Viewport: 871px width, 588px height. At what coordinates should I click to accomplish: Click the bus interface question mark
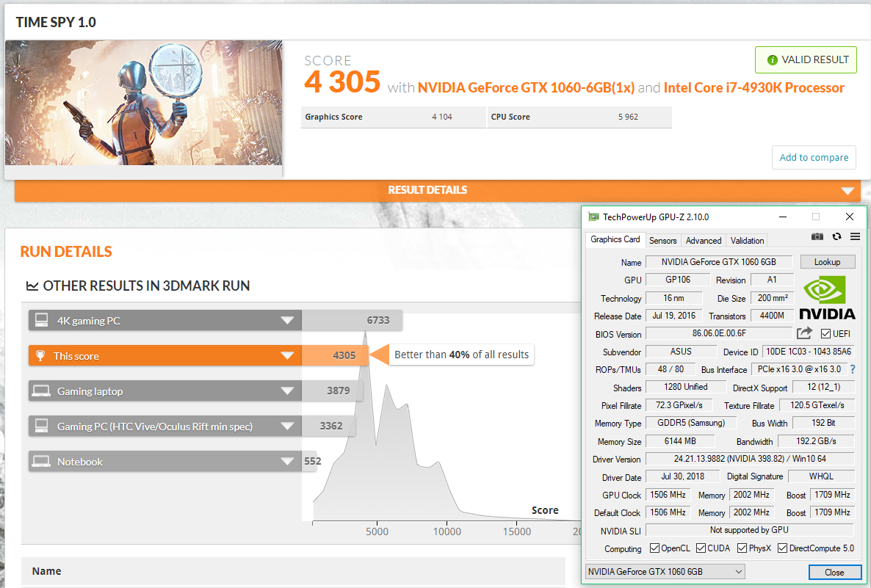853,369
